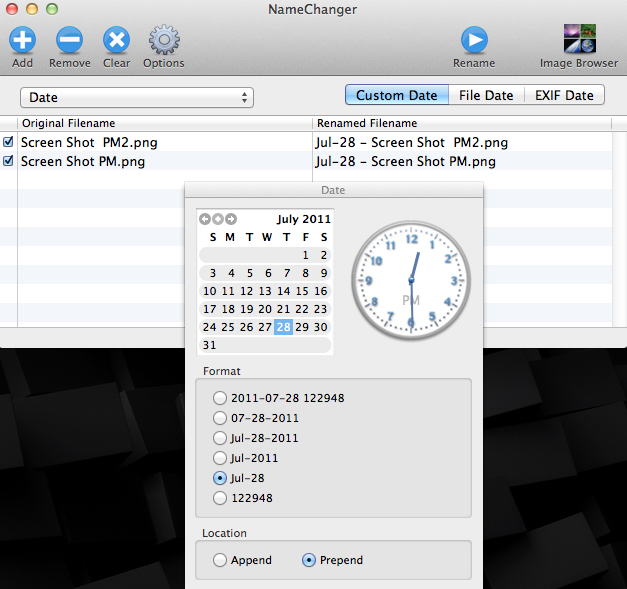This screenshot has width=627, height=589.
Task: Select format Jul-2011
Action: [220, 458]
